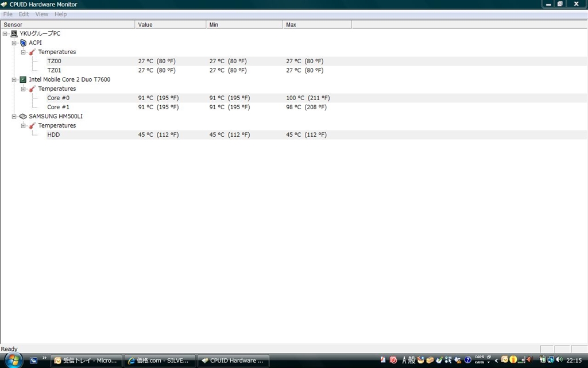Click the green checkmark language bar icon
The height and width of the screenshot is (368, 588).
pyautogui.click(x=439, y=360)
